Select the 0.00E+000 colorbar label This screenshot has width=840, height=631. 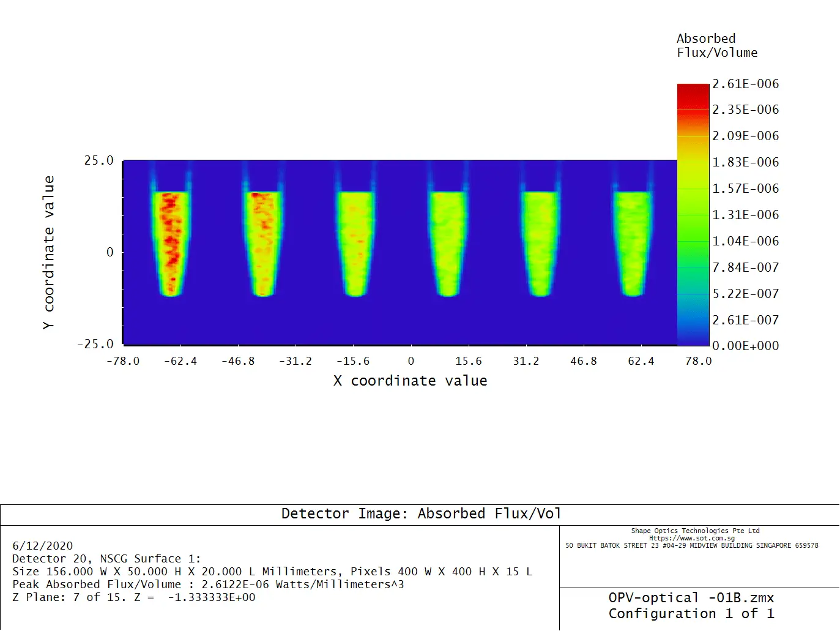point(745,345)
